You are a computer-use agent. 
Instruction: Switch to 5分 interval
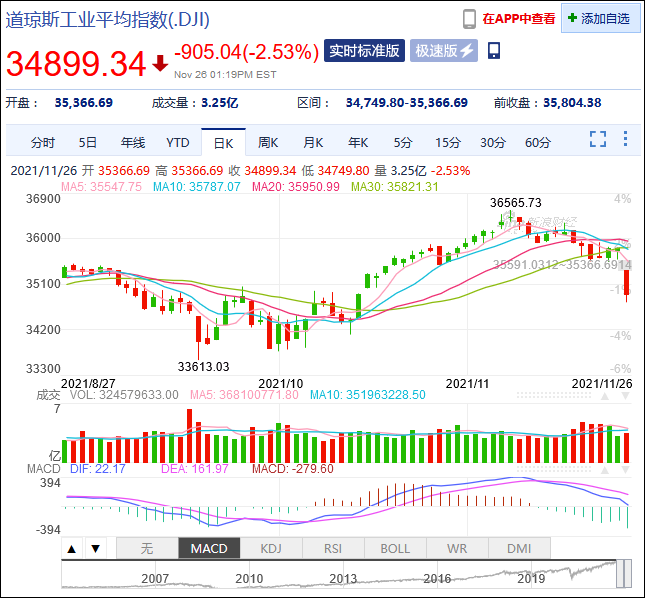[x=403, y=143]
